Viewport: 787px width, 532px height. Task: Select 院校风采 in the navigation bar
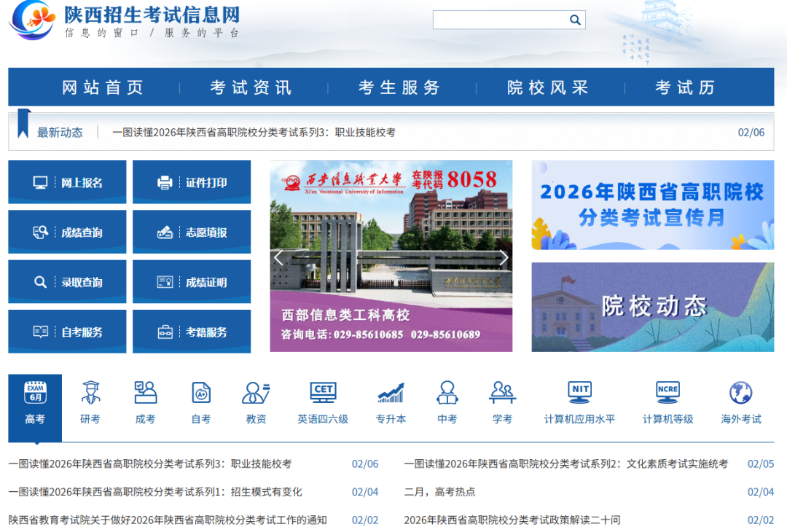tap(548, 87)
